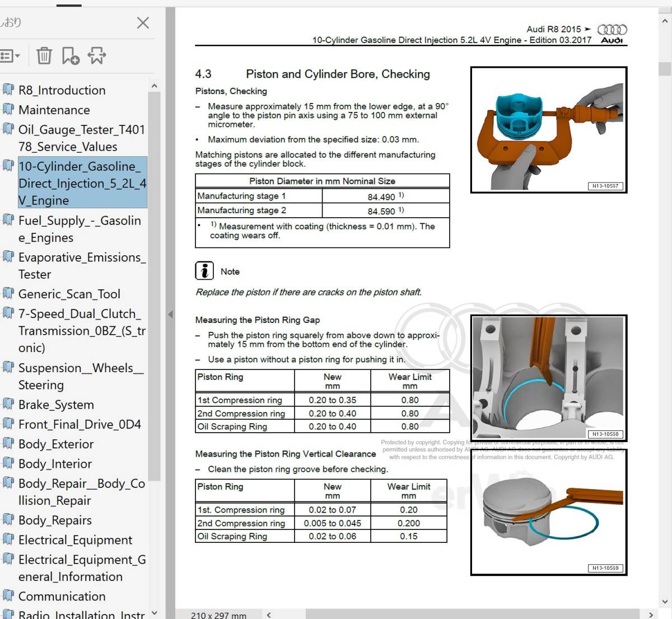Click piston ring vertical clearance illustration
672x619 pixels.
549,512
